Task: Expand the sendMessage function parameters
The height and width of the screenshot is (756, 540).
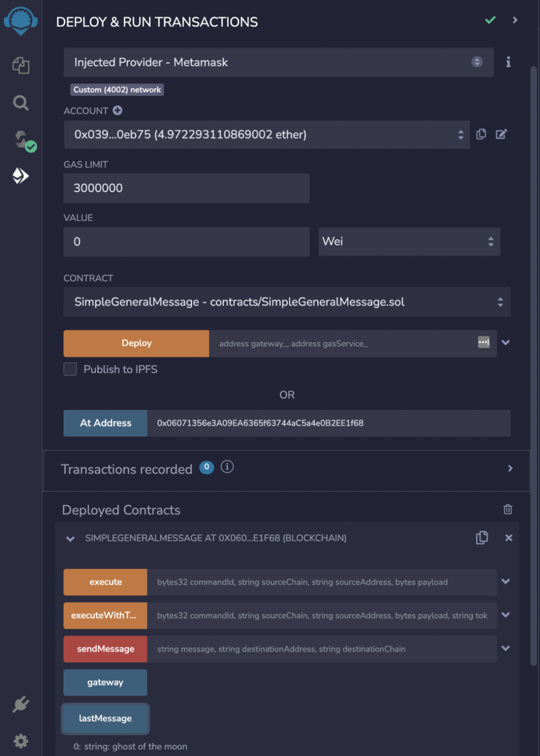Action: point(505,648)
